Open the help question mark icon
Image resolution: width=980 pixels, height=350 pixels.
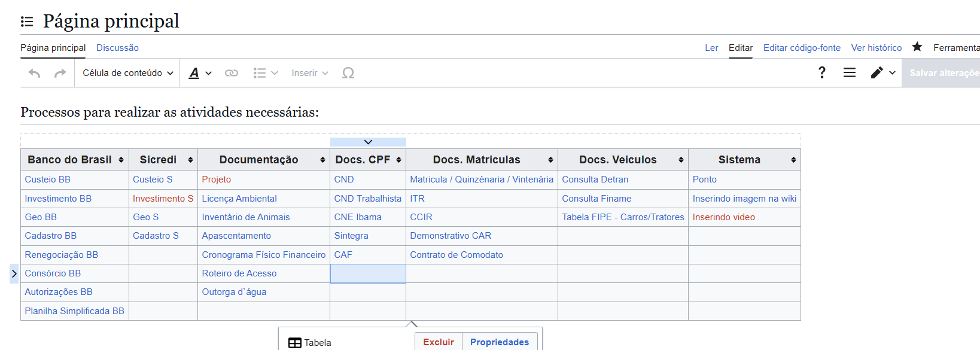click(x=822, y=72)
